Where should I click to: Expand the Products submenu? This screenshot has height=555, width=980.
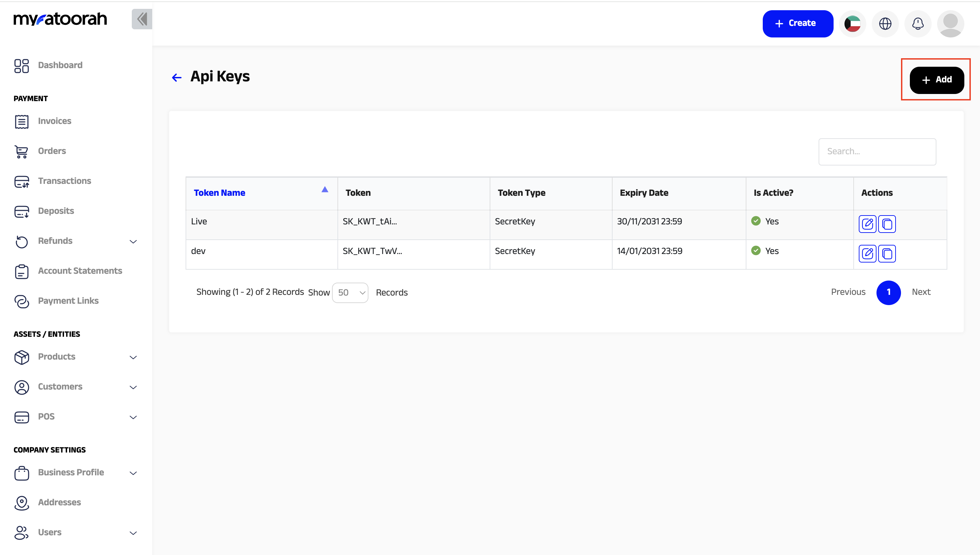click(133, 357)
